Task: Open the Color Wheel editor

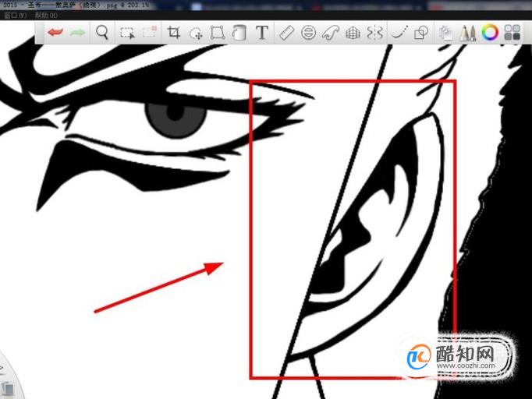Action: click(490, 33)
